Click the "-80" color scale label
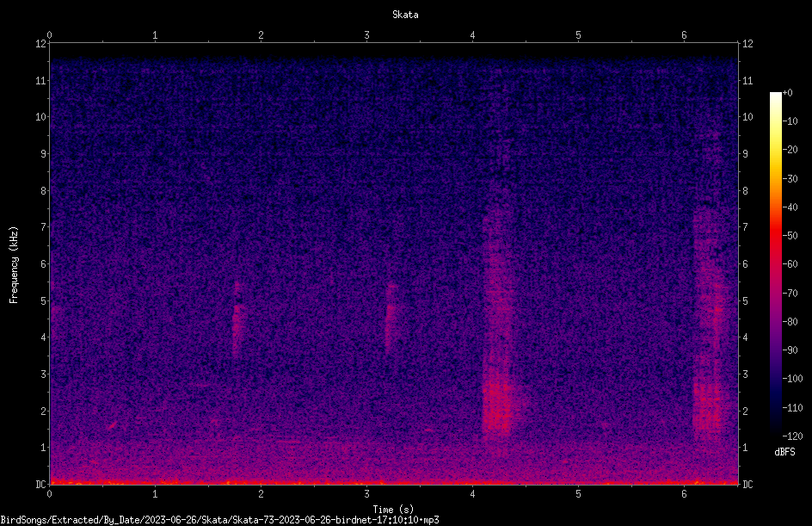812x526 pixels. pos(790,322)
